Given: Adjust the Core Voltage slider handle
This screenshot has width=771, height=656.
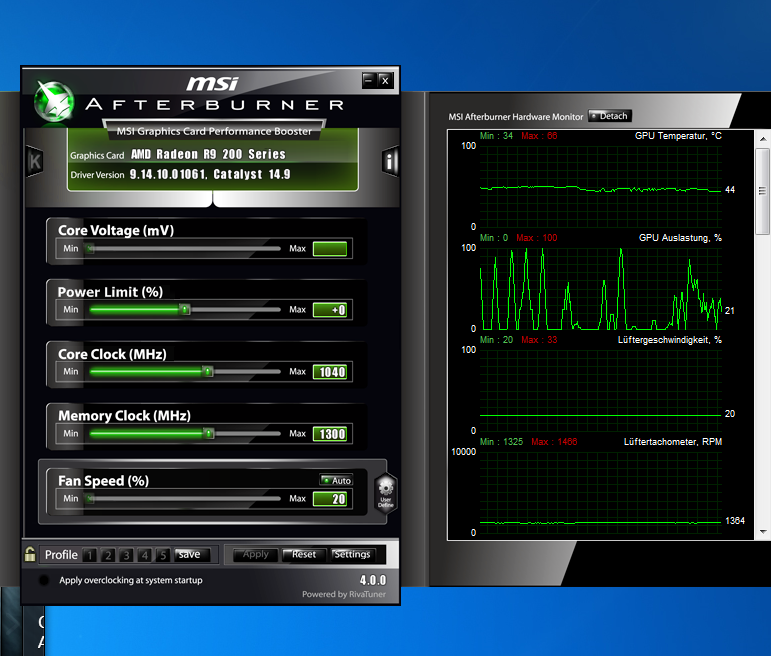Looking at the screenshot, I should pos(90,249).
